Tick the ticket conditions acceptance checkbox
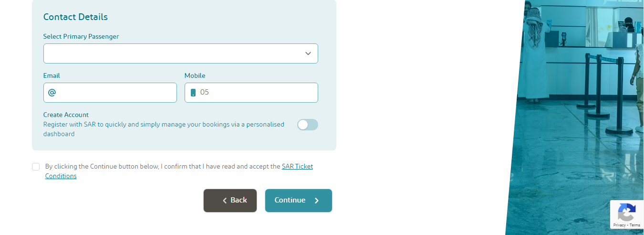Screen dimensions: 644x235 click(x=36, y=167)
